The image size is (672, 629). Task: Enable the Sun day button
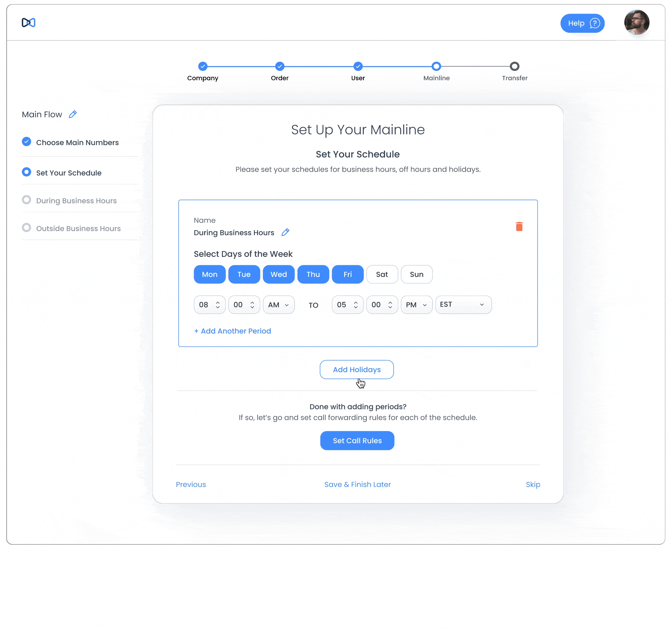(416, 274)
